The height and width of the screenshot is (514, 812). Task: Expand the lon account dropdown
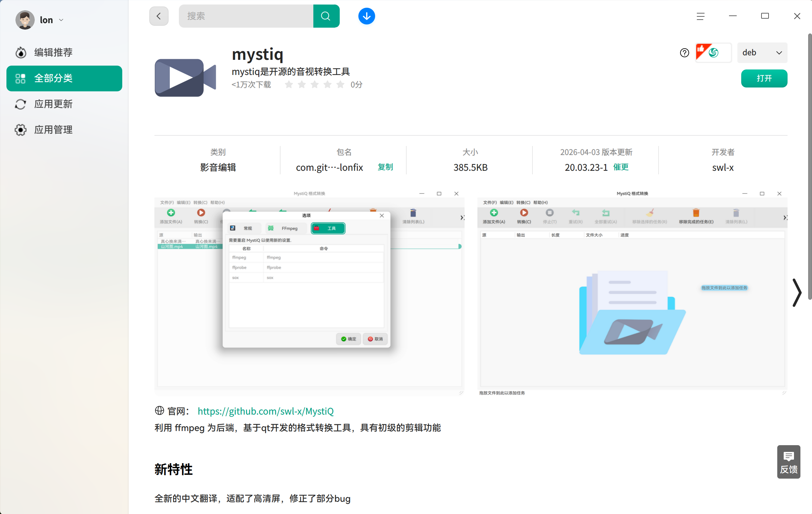tap(61, 20)
